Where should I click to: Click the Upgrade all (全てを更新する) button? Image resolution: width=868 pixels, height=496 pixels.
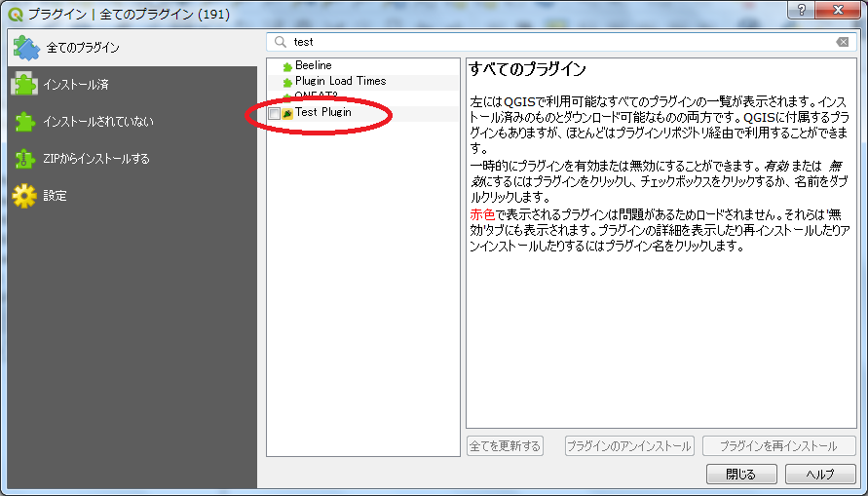click(505, 445)
